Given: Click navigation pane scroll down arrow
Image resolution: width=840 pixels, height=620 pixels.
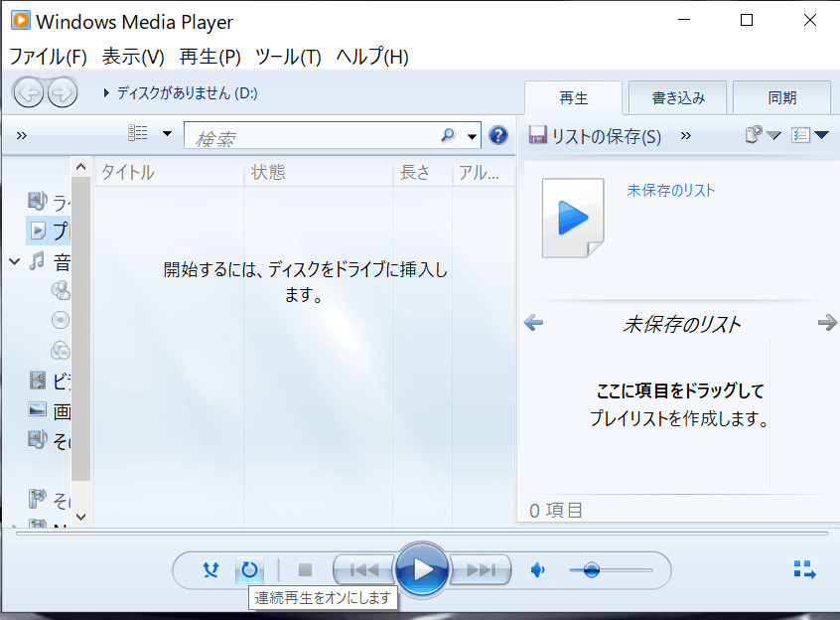Looking at the screenshot, I should 80,517.
